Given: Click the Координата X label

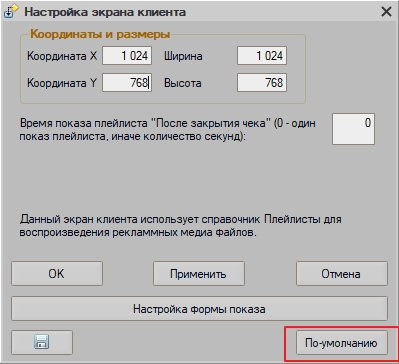Looking at the screenshot, I should pyautogui.click(x=62, y=56).
